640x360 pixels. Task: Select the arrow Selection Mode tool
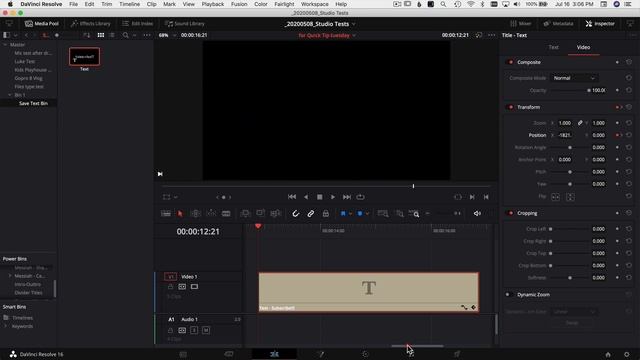pos(180,213)
